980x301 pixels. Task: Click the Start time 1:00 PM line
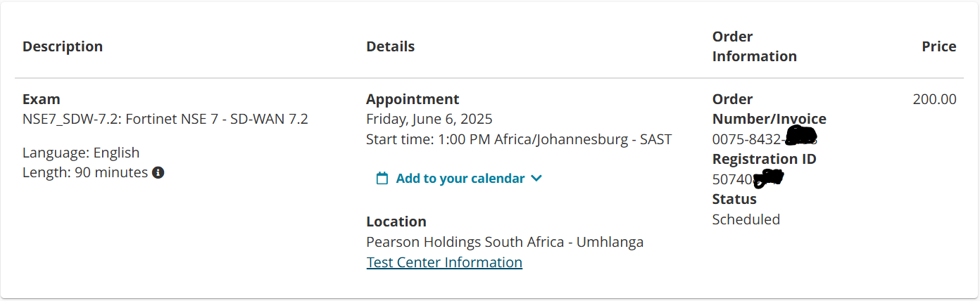point(519,139)
